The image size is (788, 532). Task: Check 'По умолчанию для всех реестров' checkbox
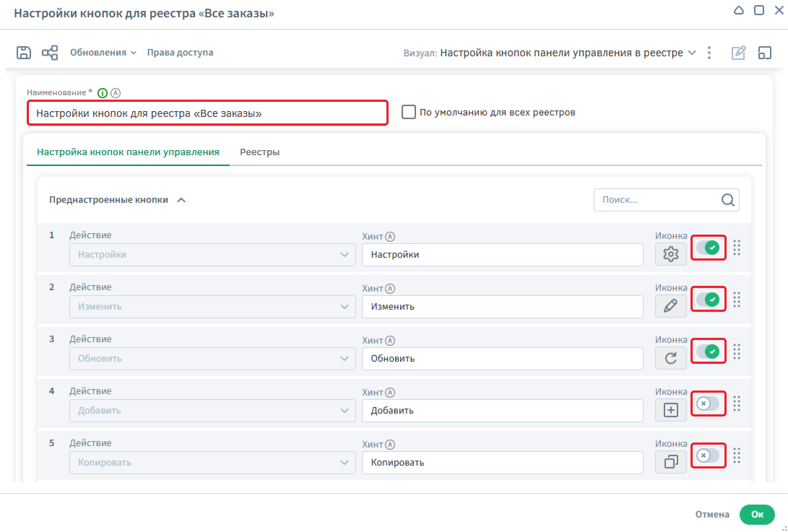408,112
